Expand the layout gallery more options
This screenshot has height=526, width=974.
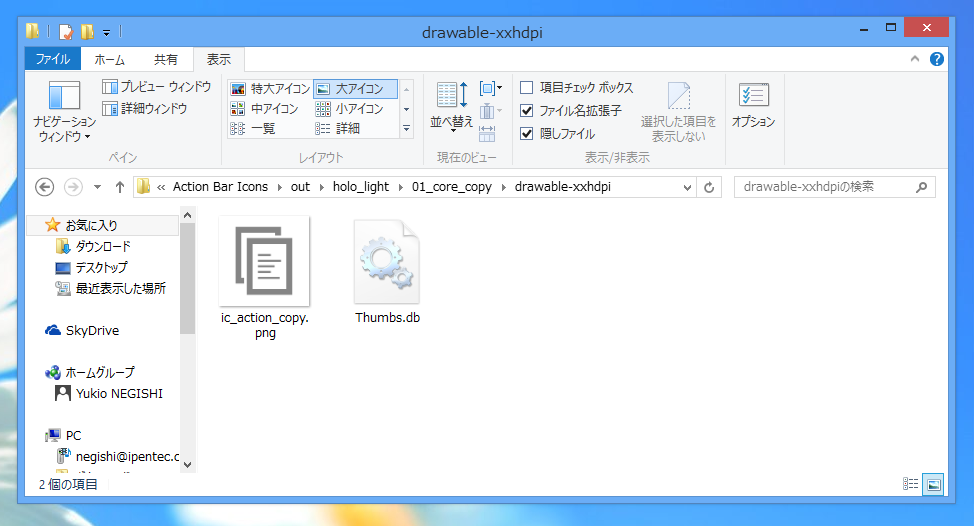pyautogui.click(x=406, y=129)
